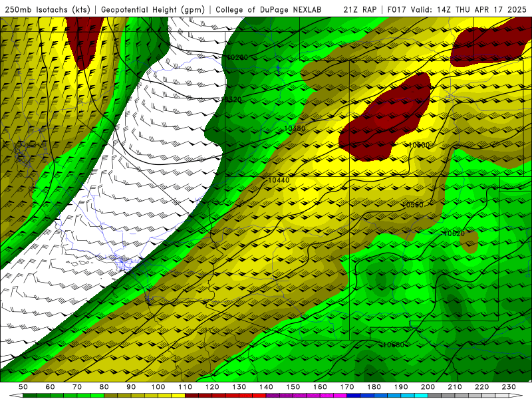This screenshot has width=532, height=399.
Task: Click the 170 color scale label
Action: click(347, 387)
